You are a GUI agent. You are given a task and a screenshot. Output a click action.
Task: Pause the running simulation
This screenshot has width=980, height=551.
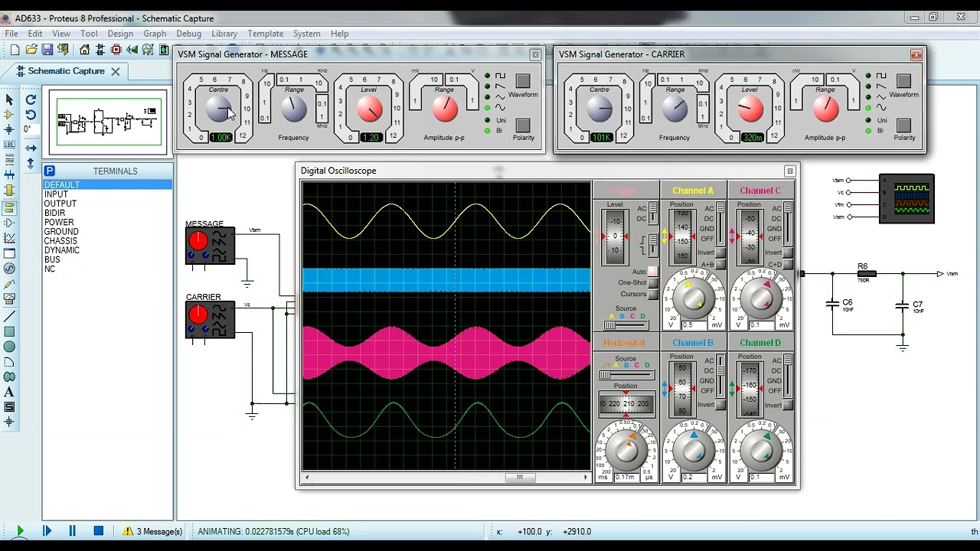pos(73,531)
